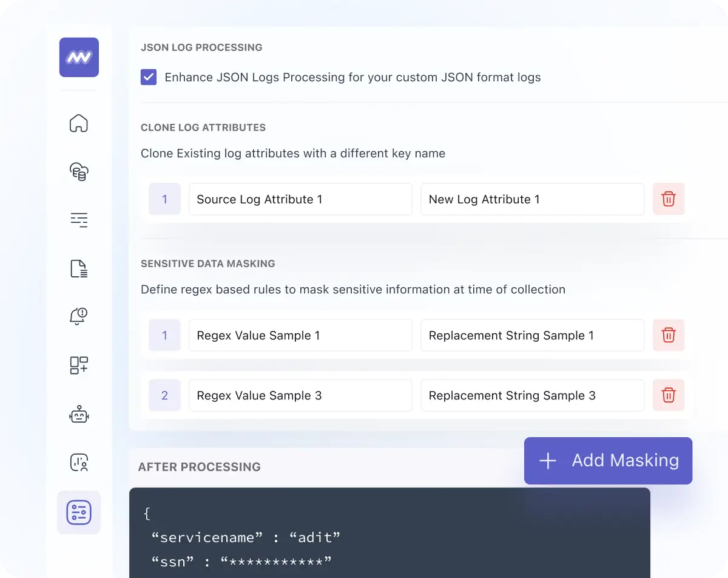This screenshot has height=578, width=728.
Task: Click the New Log Attribute 1 field
Action: click(x=532, y=199)
